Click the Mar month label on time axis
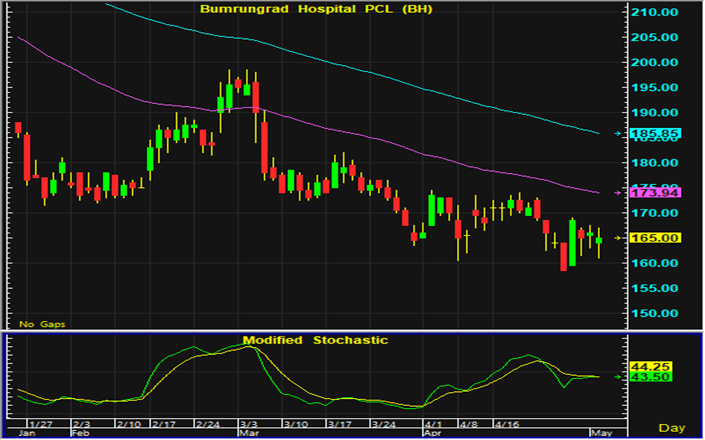 (x=248, y=435)
